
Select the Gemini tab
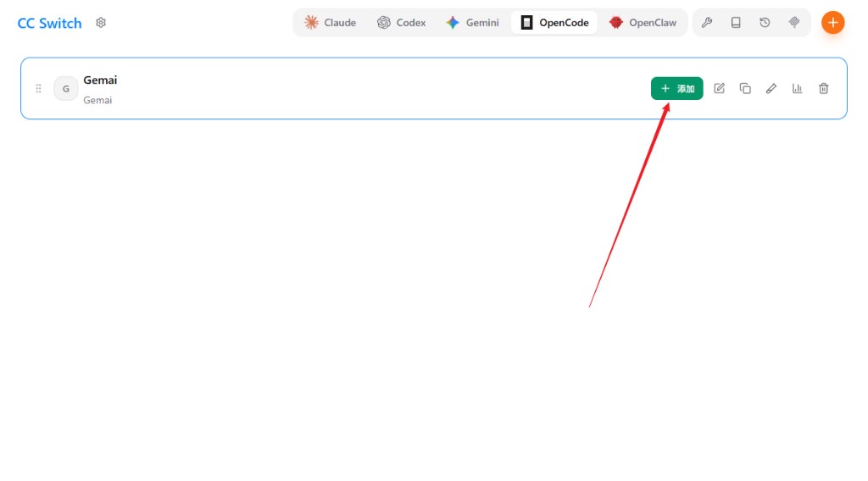pyautogui.click(x=473, y=23)
